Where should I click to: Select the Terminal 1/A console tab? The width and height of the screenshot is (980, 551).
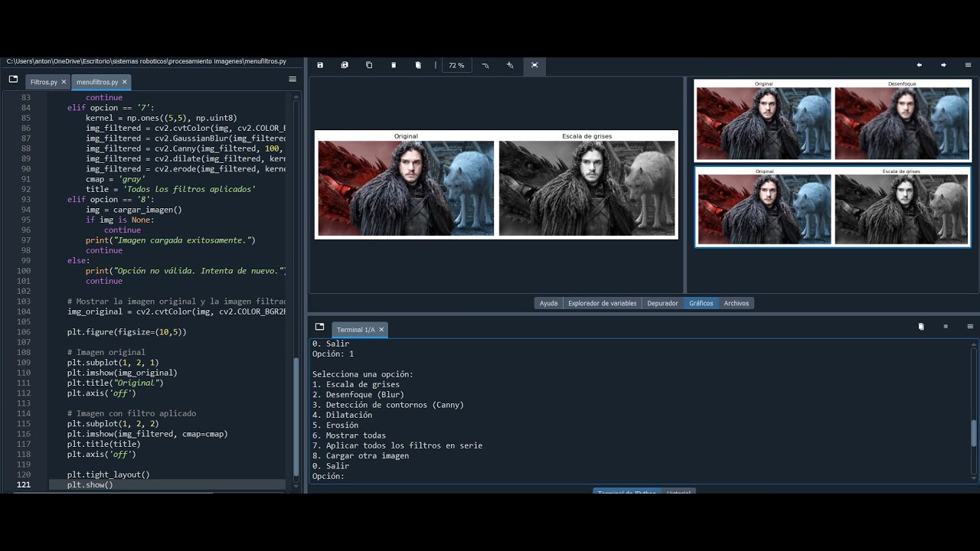click(x=356, y=330)
